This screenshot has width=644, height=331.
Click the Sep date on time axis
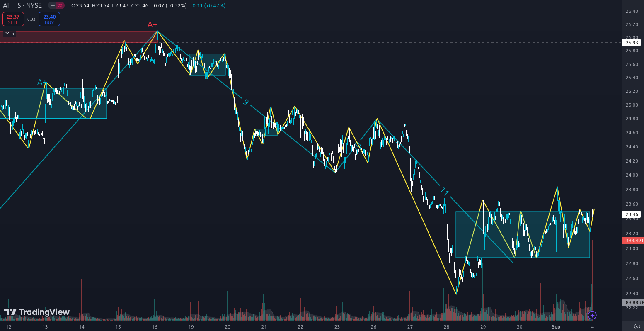pos(556,327)
